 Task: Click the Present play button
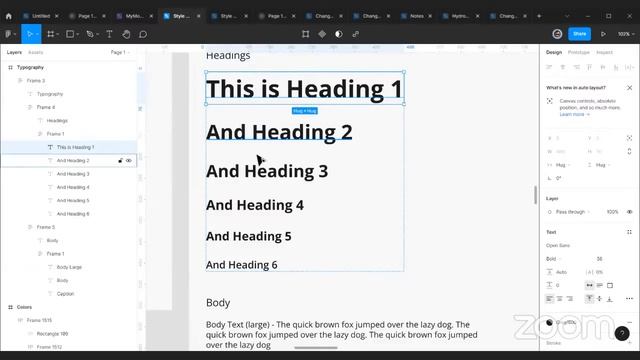[x=603, y=34]
